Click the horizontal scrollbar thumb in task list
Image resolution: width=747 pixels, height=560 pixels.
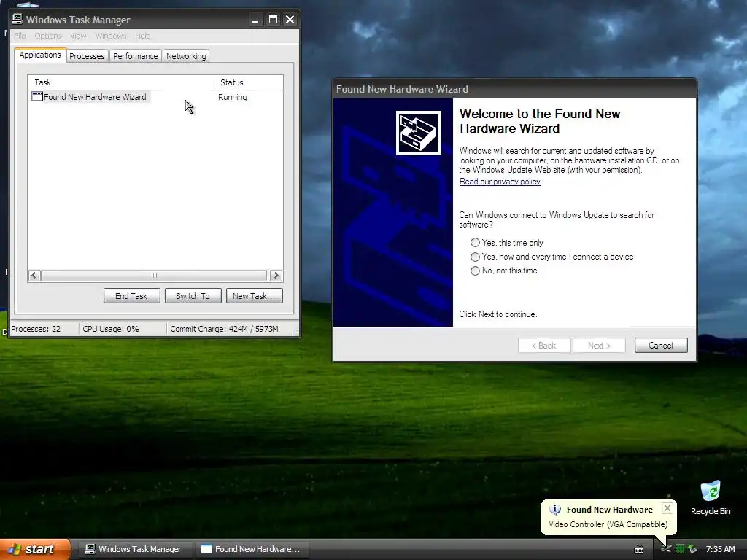tap(154, 275)
